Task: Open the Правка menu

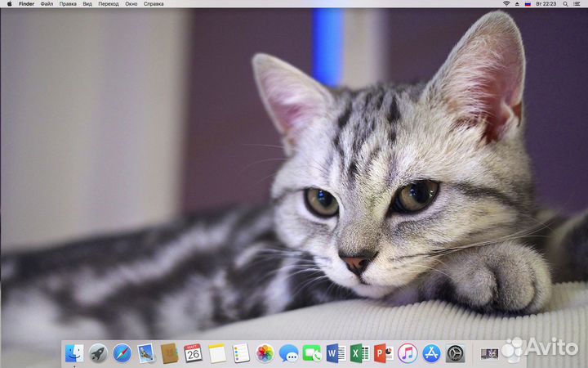Action: 68,4
